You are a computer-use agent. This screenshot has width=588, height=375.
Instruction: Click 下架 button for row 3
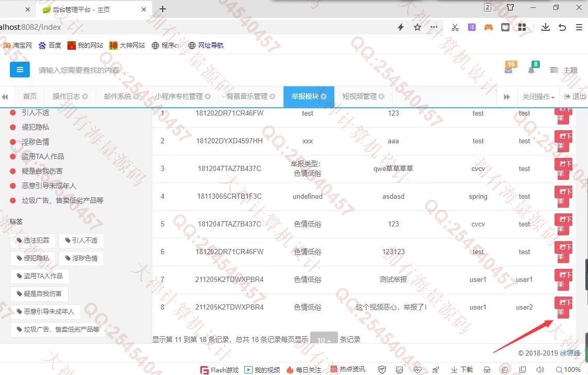pyautogui.click(x=563, y=169)
